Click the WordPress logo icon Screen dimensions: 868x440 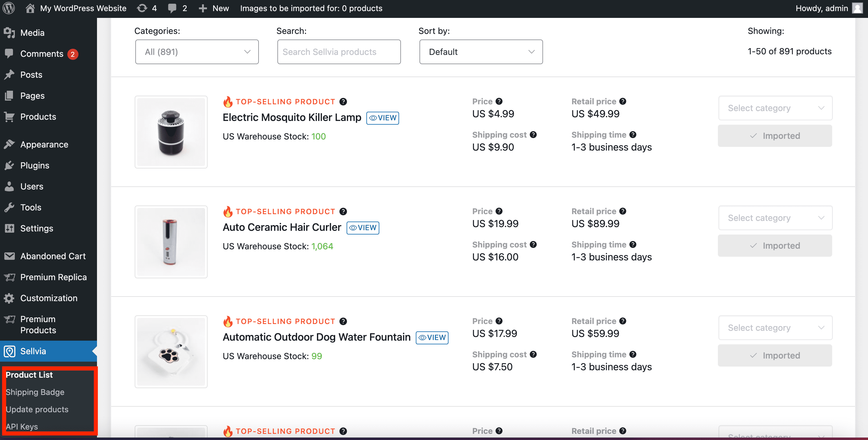[9, 8]
